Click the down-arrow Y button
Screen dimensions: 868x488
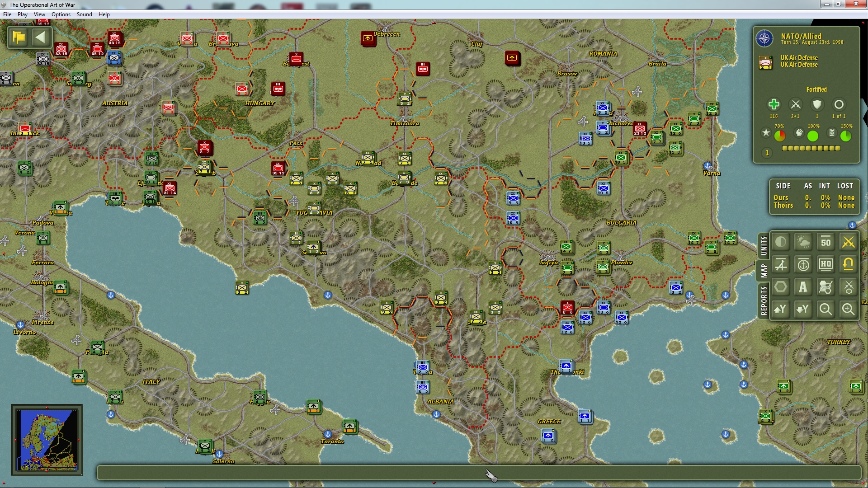803,310
